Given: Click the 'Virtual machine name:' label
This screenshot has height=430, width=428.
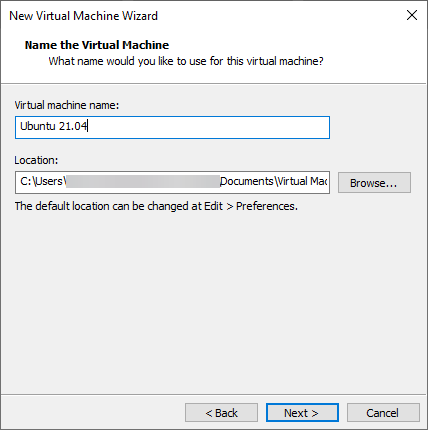Looking at the screenshot, I should point(67,105).
